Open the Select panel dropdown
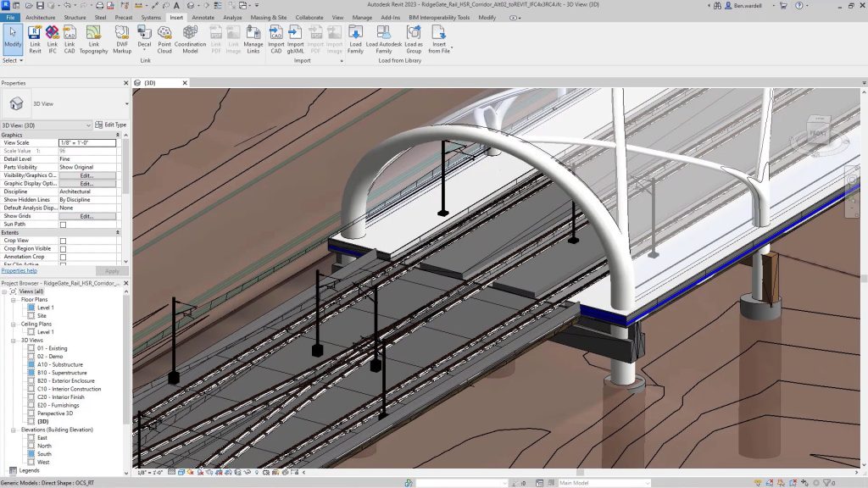This screenshot has width=868, height=488. pos(12,60)
